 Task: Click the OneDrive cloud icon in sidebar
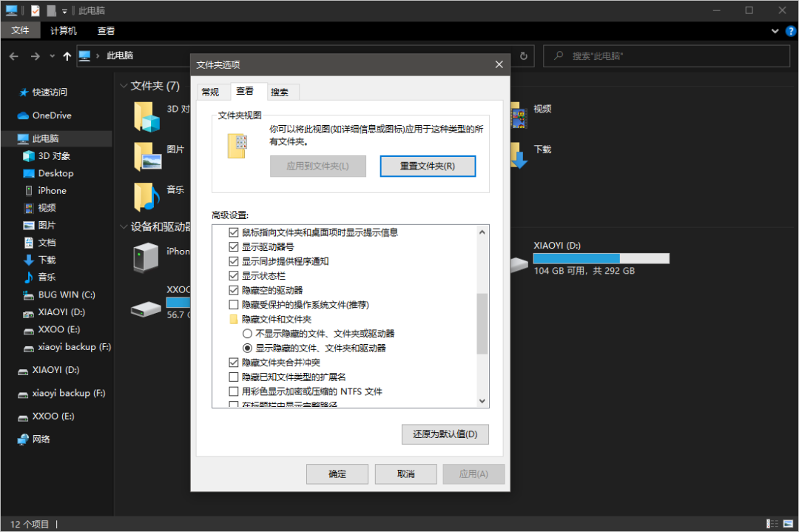pos(23,115)
